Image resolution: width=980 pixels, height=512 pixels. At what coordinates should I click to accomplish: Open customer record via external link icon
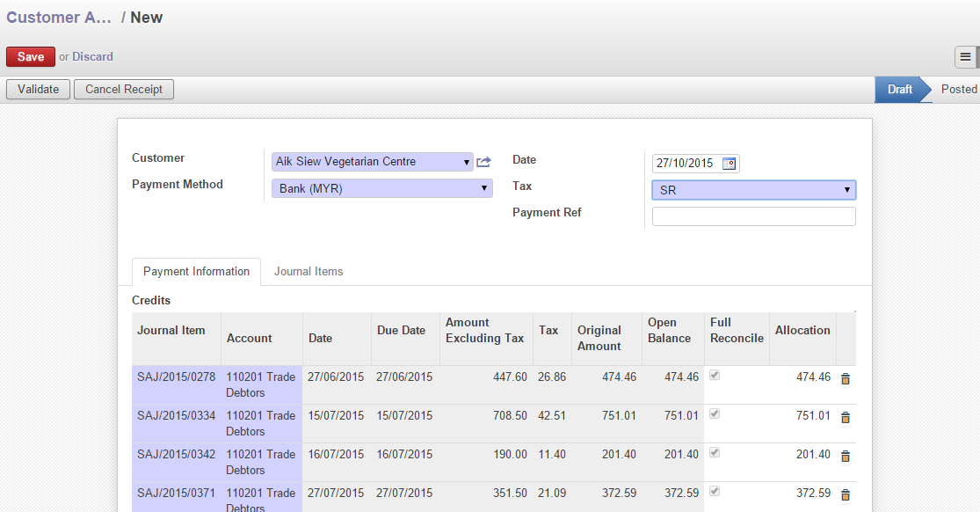pyautogui.click(x=483, y=161)
